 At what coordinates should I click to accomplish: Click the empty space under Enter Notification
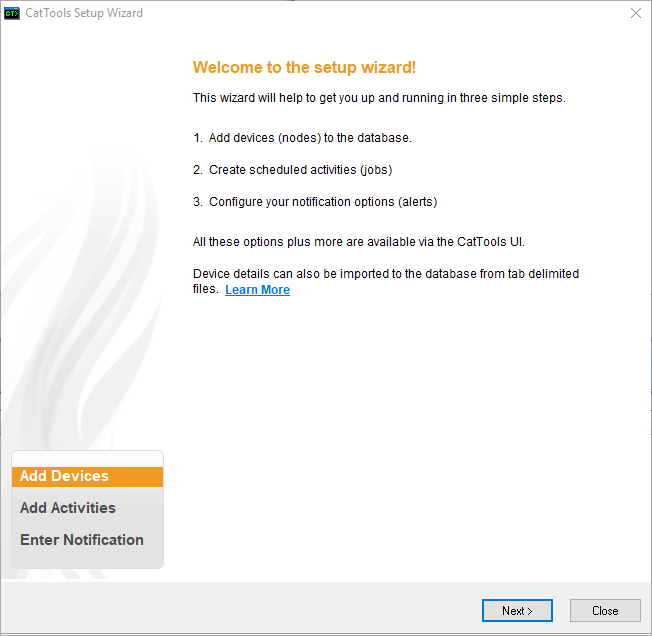point(87,560)
